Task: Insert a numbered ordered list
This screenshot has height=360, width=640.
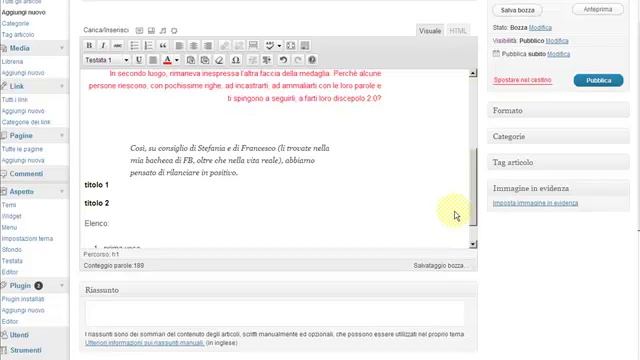Action: tap(148, 45)
